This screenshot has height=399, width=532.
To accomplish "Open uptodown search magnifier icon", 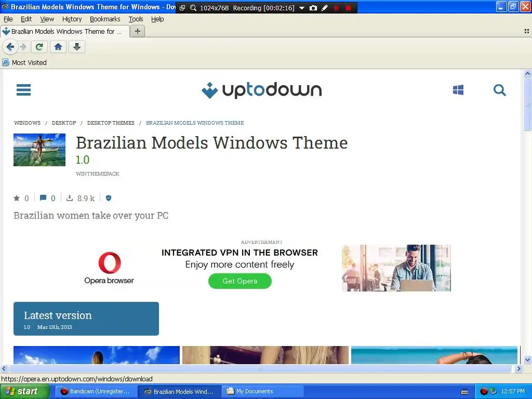I will point(499,90).
